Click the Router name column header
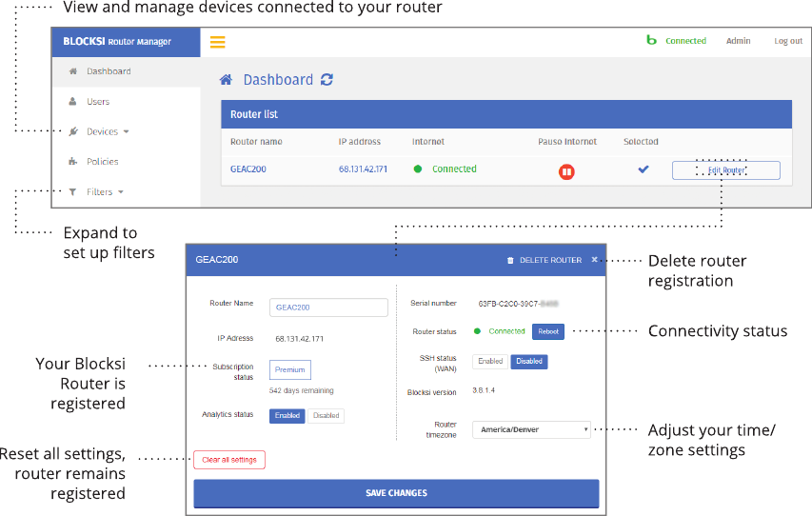This screenshot has width=812, height=516. pyautogui.click(x=256, y=142)
